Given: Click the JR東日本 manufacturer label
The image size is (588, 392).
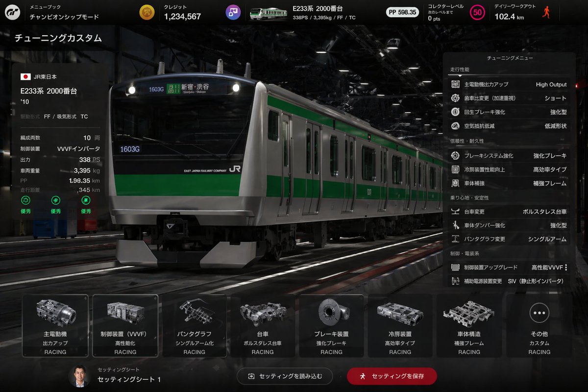Looking at the screenshot, I should pyautogui.click(x=45, y=76).
